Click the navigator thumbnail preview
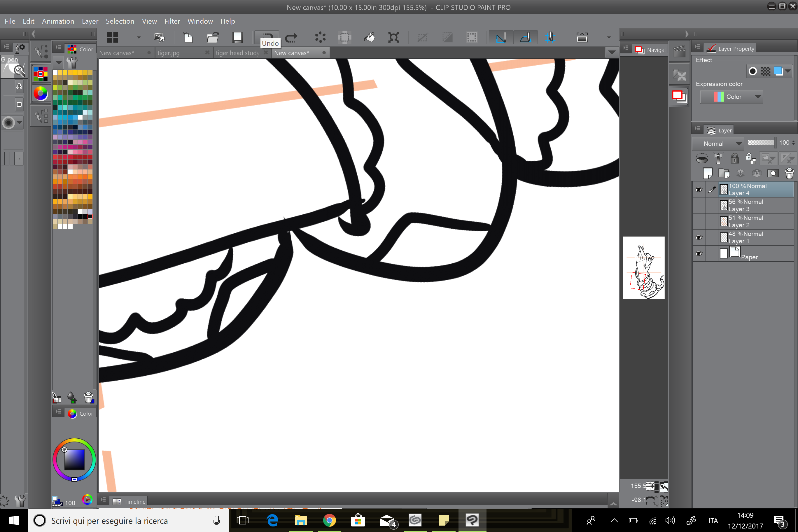 tap(643, 267)
